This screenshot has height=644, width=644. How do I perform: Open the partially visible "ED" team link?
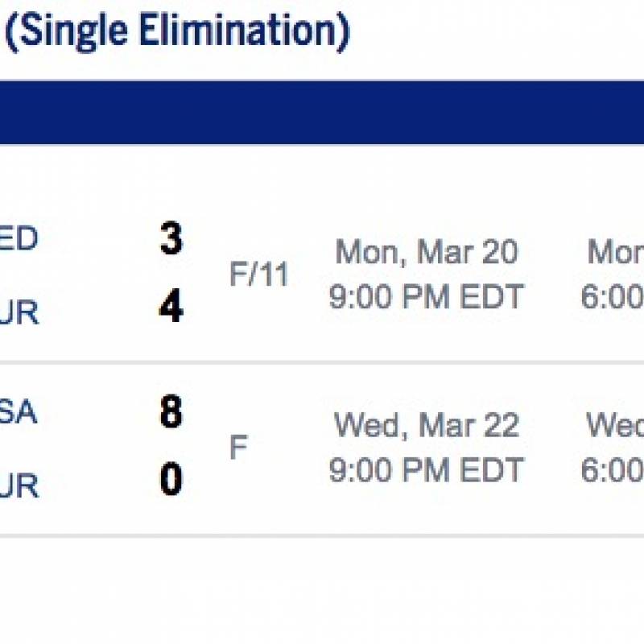click(19, 238)
